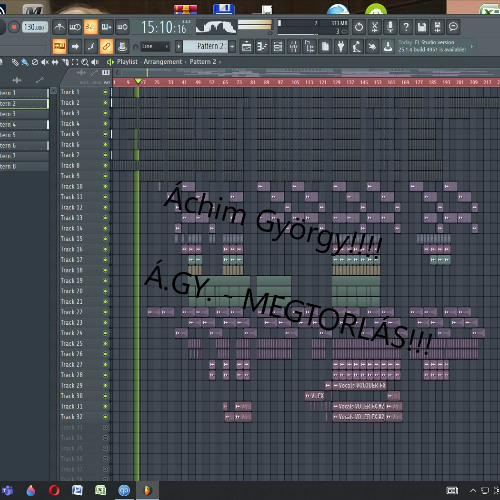
Task: Select Pattern 8 in the picker
Action: [x=24, y=166]
